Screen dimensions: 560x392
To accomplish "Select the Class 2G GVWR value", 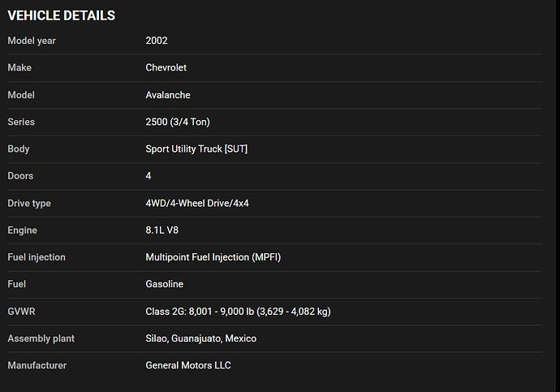I will (239, 312).
